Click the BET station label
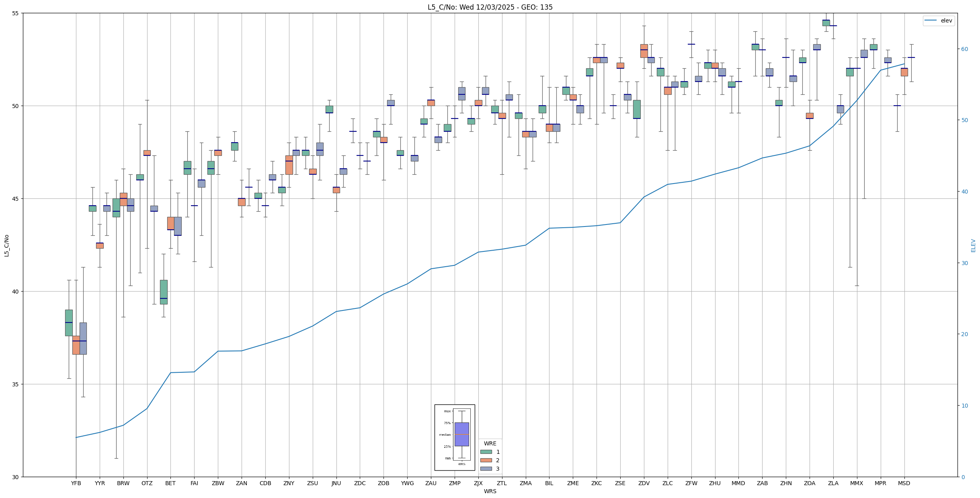 (170, 483)
